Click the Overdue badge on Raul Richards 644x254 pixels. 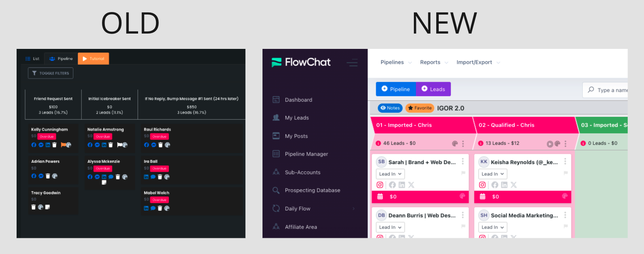click(x=159, y=136)
